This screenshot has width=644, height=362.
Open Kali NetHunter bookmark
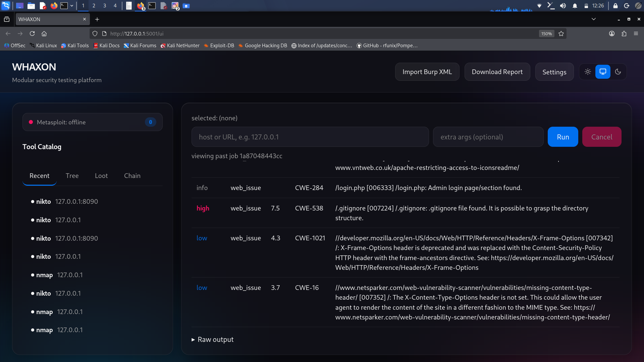(x=180, y=46)
